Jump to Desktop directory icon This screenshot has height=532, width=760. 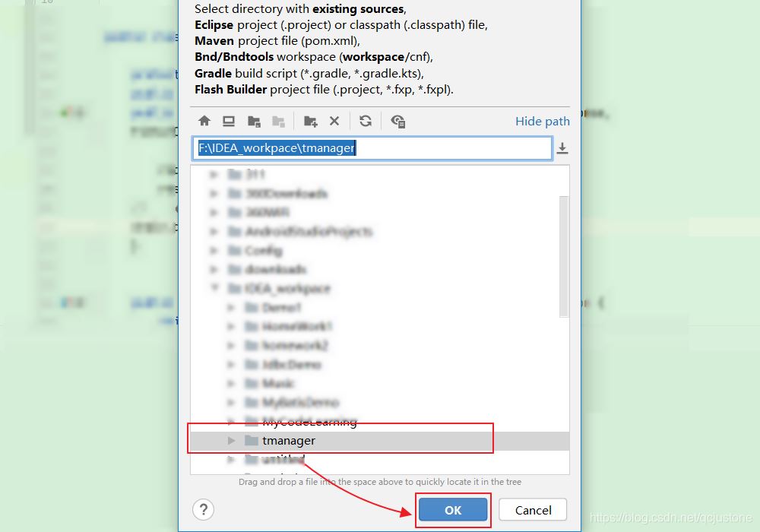point(229,121)
